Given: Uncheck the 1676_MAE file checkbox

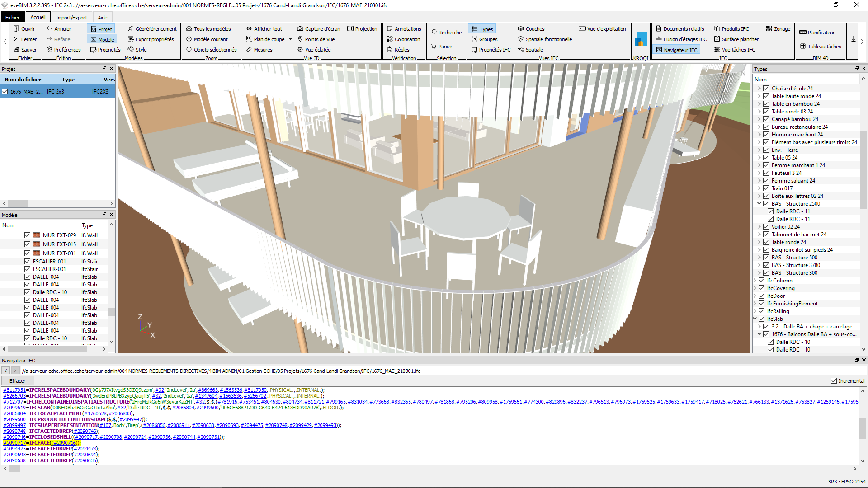Looking at the screenshot, I should (x=5, y=92).
